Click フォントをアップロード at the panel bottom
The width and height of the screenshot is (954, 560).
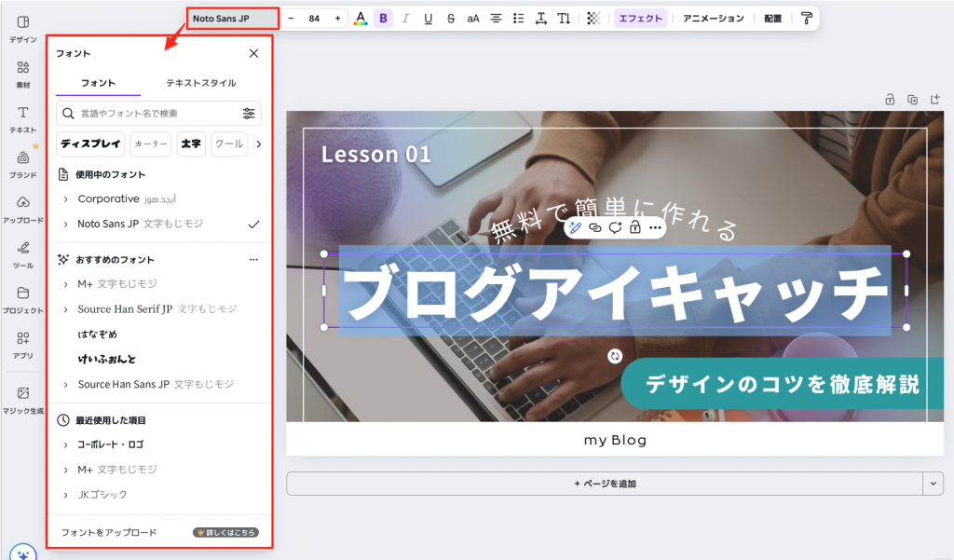point(109,533)
